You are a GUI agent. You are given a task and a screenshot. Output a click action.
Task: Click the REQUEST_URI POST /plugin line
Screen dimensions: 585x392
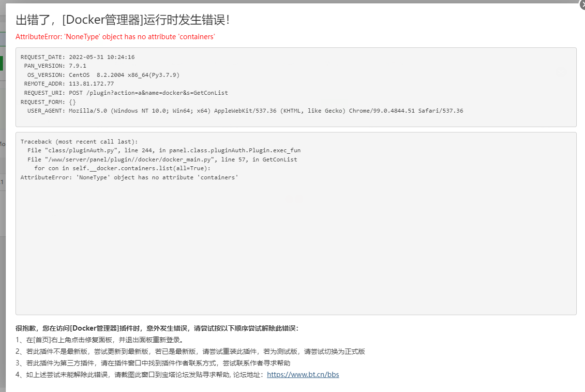(126, 93)
